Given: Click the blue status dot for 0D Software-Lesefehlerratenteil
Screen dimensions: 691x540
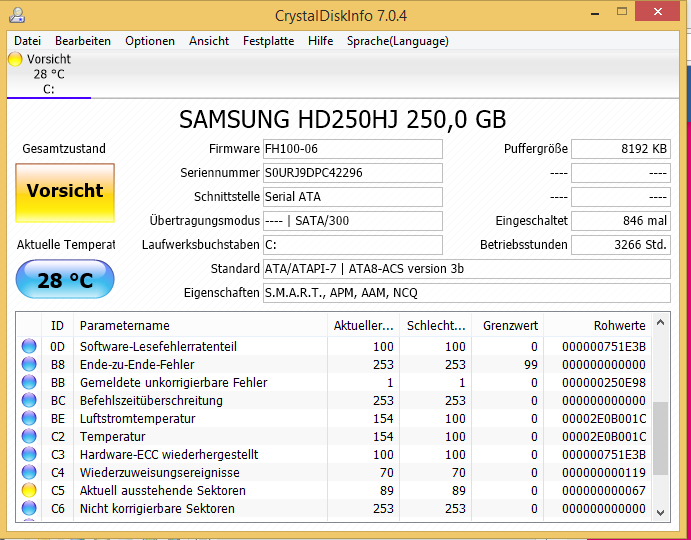Looking at the screenshot, I should tap(29, 346).
